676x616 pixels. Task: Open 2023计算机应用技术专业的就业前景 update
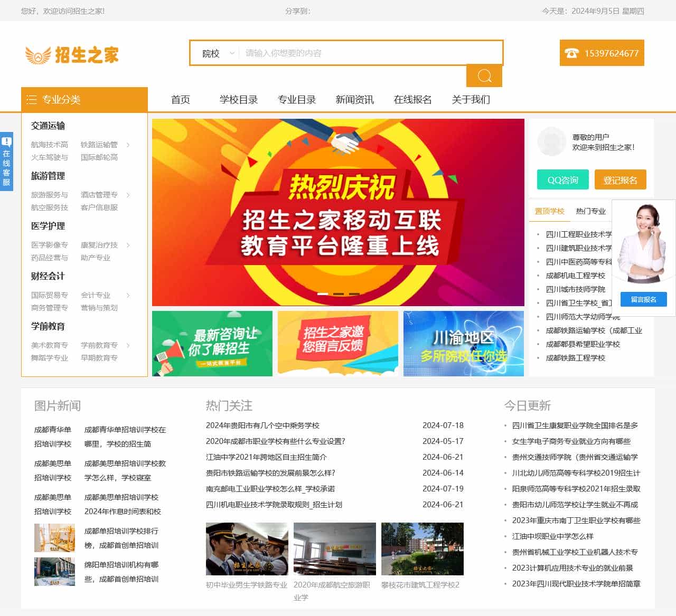pos(572,568)
